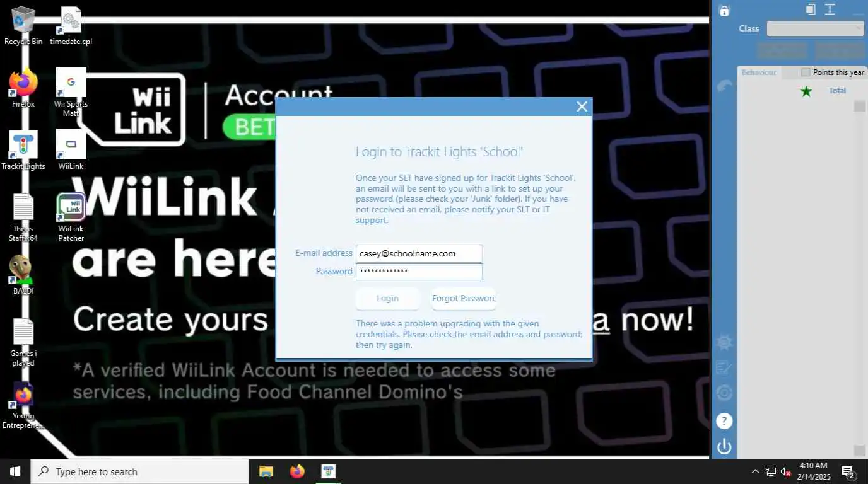Image resolution: width=868 pixels, height=484 pixels.
Task: Click the Password field
Action: tap(419, 272)
